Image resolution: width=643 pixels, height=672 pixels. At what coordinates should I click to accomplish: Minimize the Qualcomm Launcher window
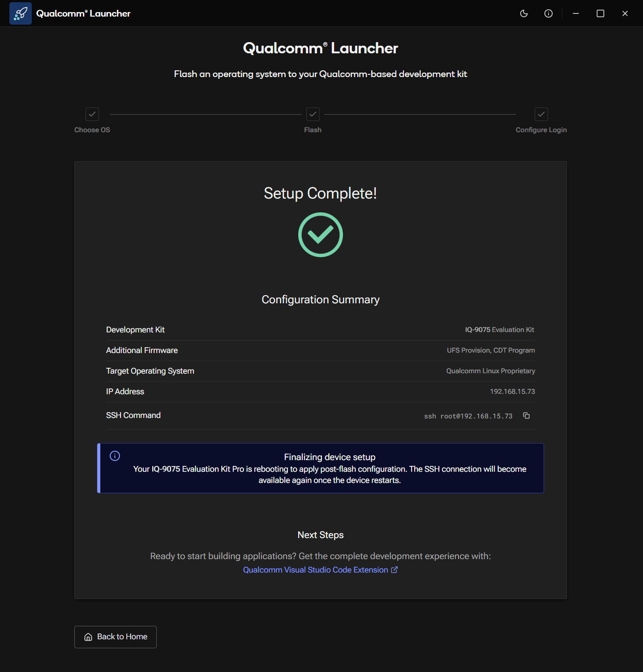click(576, 13)
